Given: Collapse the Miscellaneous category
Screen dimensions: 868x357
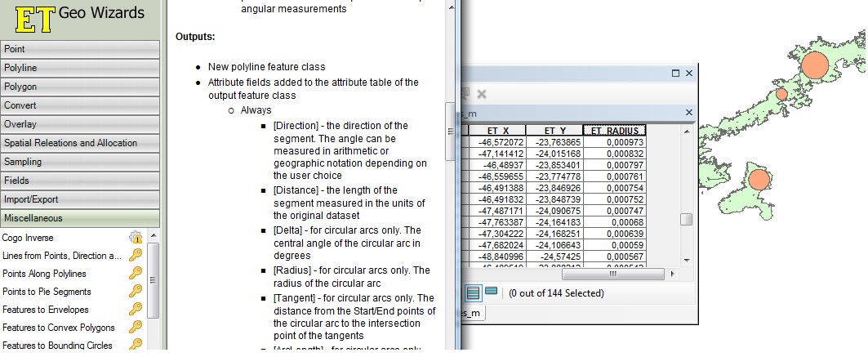Looking at the screenshot, I should (x=80, y=218).
